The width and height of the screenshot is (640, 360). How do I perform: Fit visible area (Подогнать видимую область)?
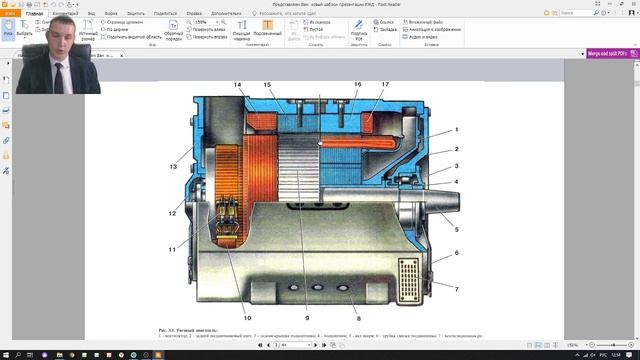131,37
